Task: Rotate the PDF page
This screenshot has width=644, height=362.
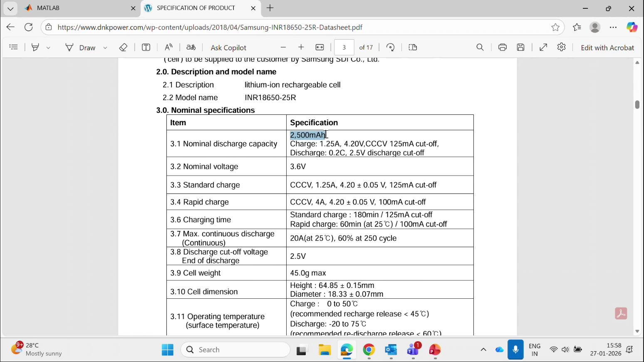Action: tap(390, 47)
